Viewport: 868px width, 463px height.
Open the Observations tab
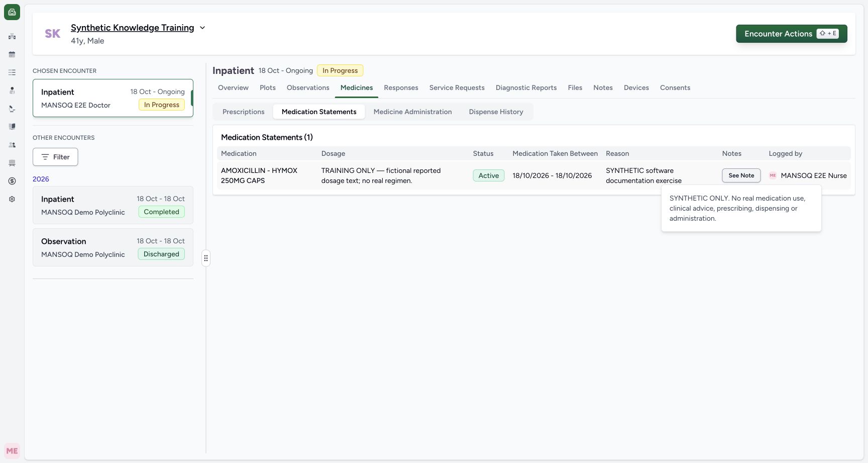pos(308,87)
